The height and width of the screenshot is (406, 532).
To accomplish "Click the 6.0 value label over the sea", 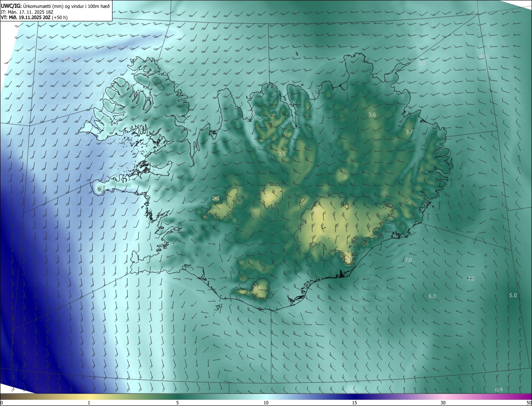I will (432, 296).
